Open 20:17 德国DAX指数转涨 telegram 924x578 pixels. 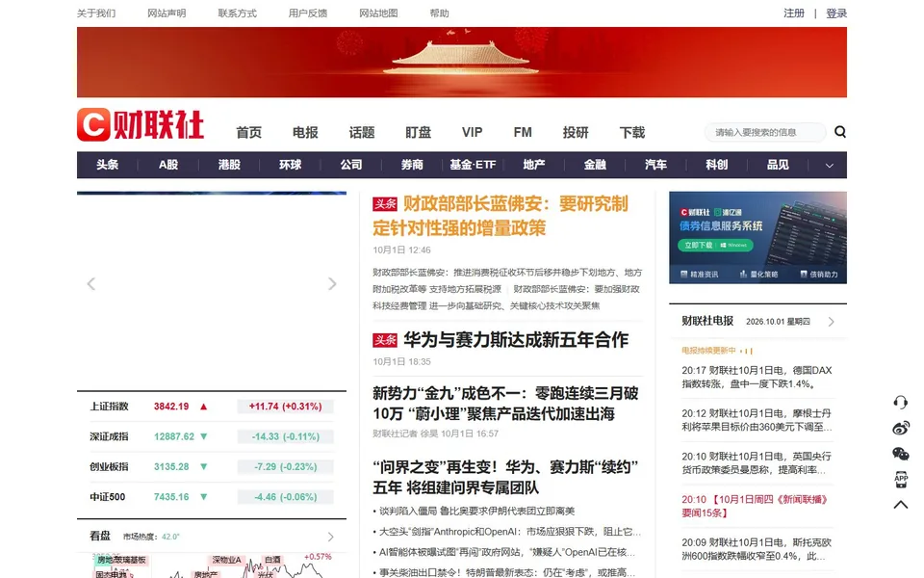click(757, 377)
